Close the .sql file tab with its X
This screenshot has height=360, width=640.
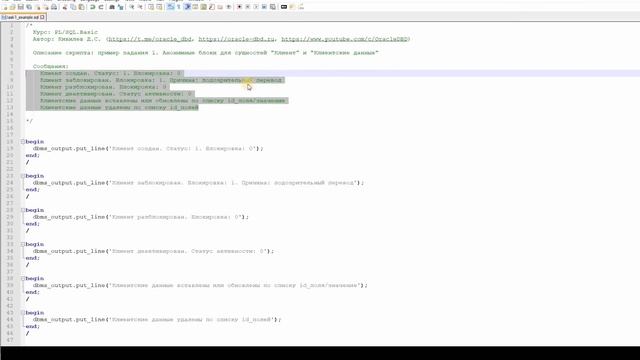[42, 17]
